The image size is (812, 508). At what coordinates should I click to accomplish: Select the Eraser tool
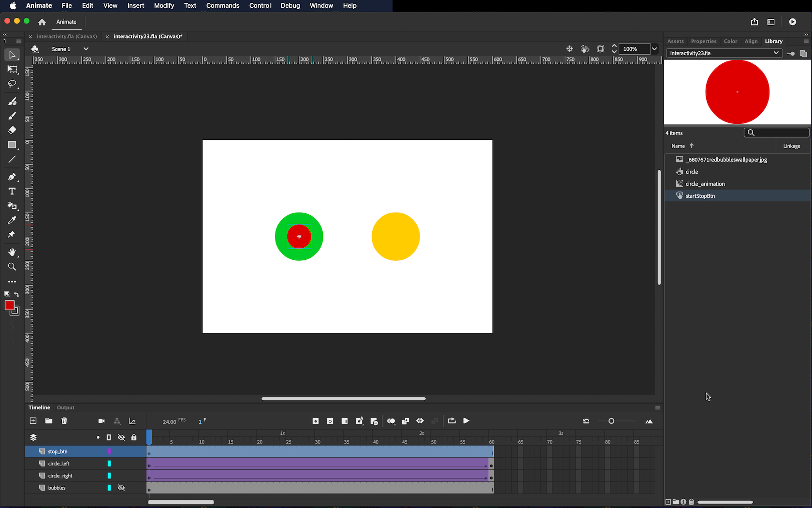coord(12,130)
